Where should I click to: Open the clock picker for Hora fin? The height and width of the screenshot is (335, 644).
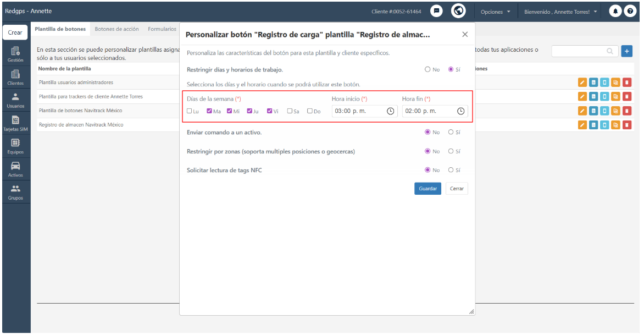[x=461, y=111]
